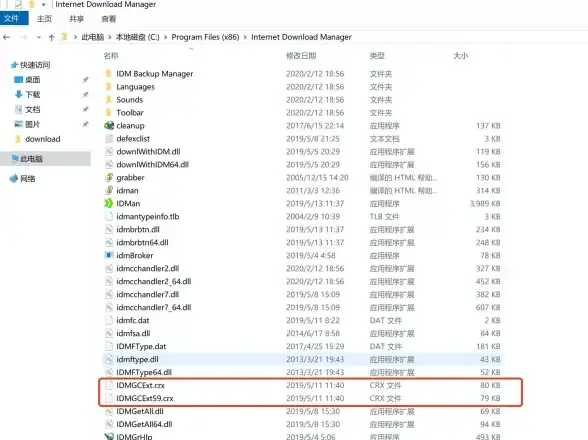The image size is (588, 440).
Task: Select the IDMGrHlp application icon
Action: click(109, 437)
